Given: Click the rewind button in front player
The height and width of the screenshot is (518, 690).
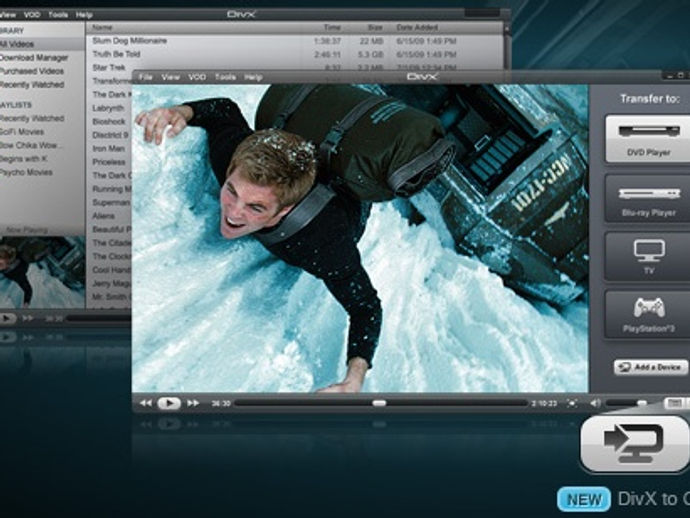Looking at the screenshot, I should pyautogui.click(x=146, y=403).
